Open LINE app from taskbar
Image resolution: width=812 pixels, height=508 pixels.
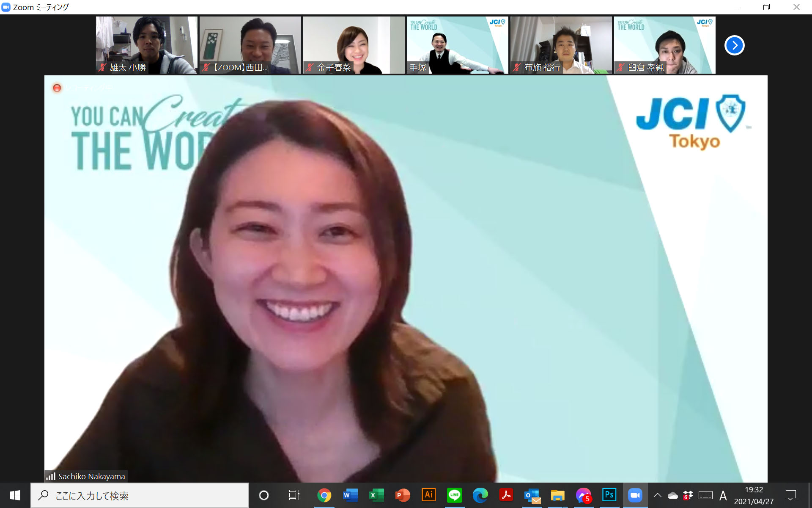click(455, 495)
